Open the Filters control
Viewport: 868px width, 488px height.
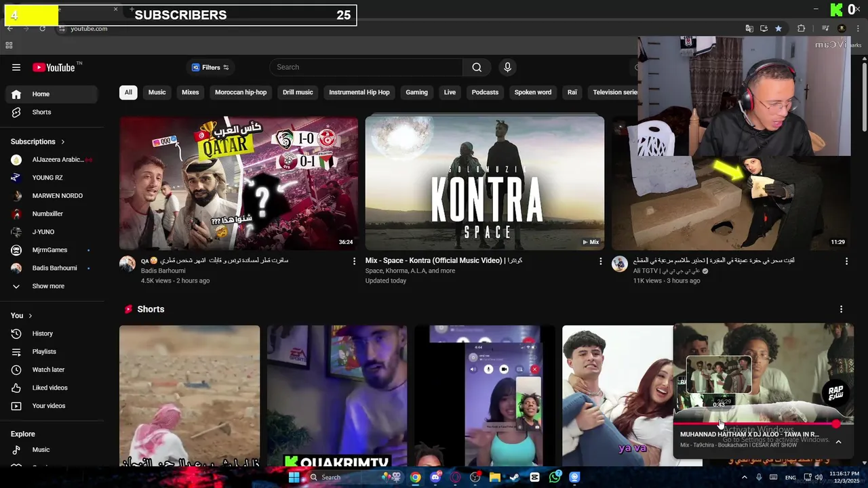tap(210, 67)
